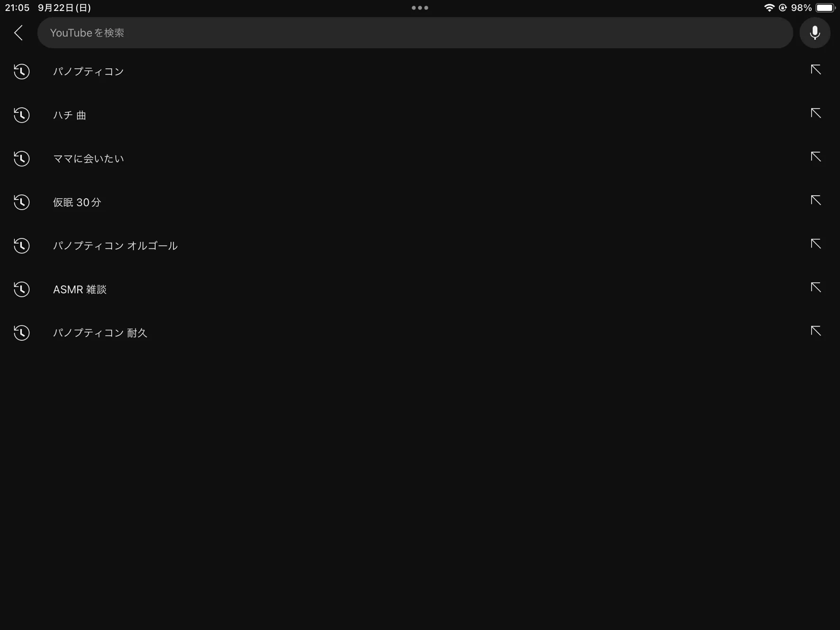Tap the back arrow beside search bar

pyautogui.click(x=18, y=33)
